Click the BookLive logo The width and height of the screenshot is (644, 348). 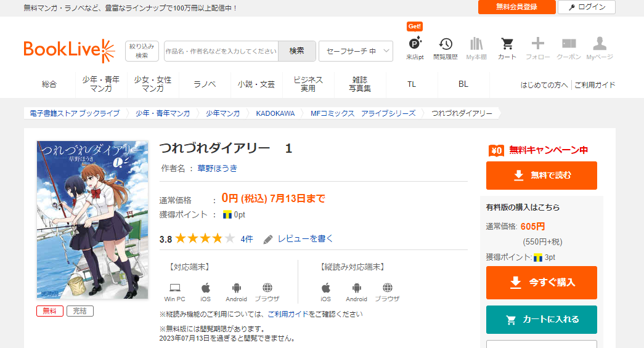[69, 51]
